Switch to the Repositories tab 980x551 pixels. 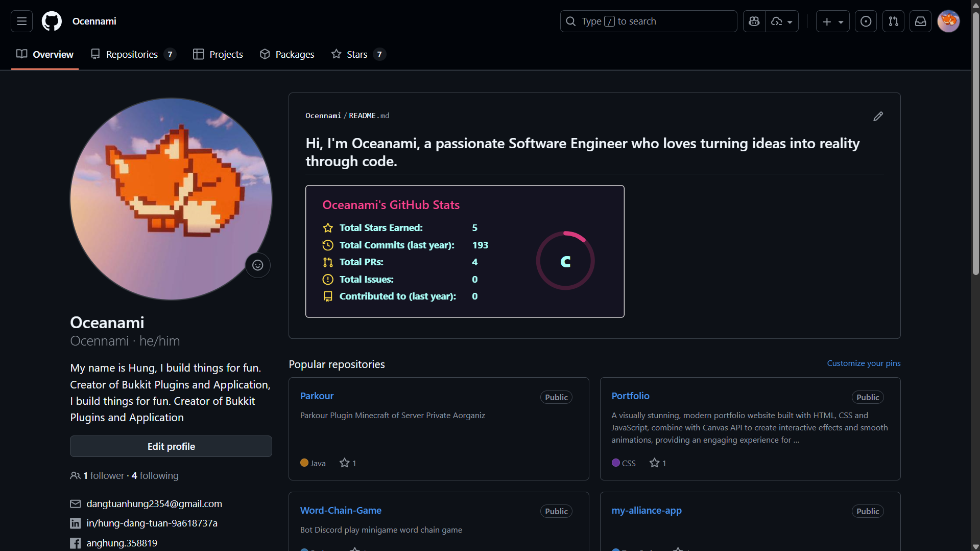tap(133, 54)
